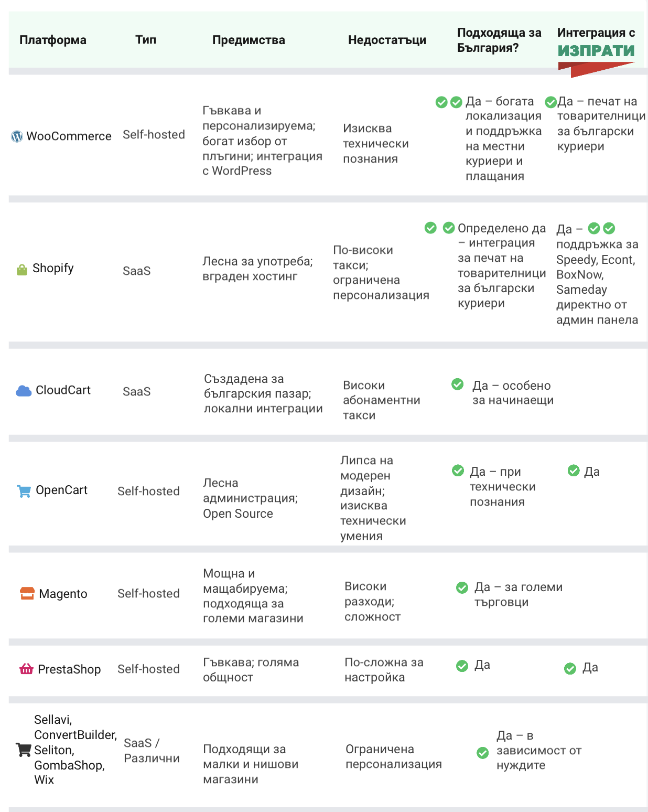Viewport: 648px width, 812px height.
Task: Click the green Shopify bag icon
Action: click(22, 270)
